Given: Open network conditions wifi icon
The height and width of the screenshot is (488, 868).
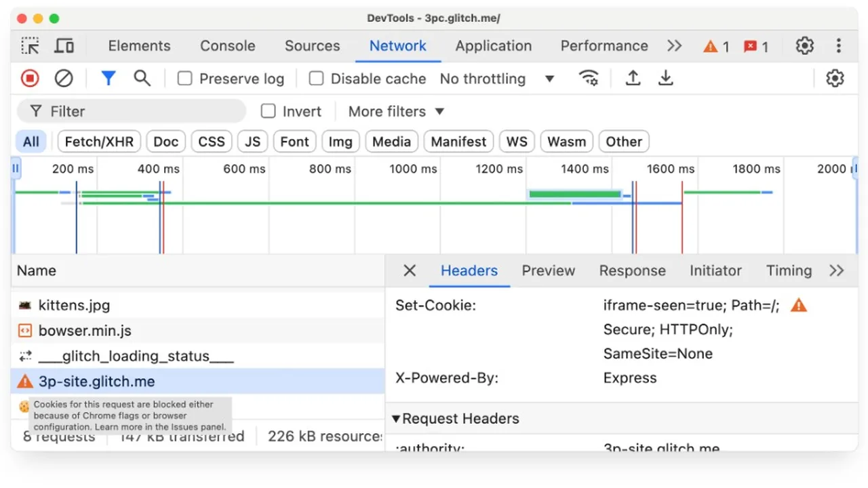Looking at the screenshot, I should pyautogui.click(x=589, y=79).
